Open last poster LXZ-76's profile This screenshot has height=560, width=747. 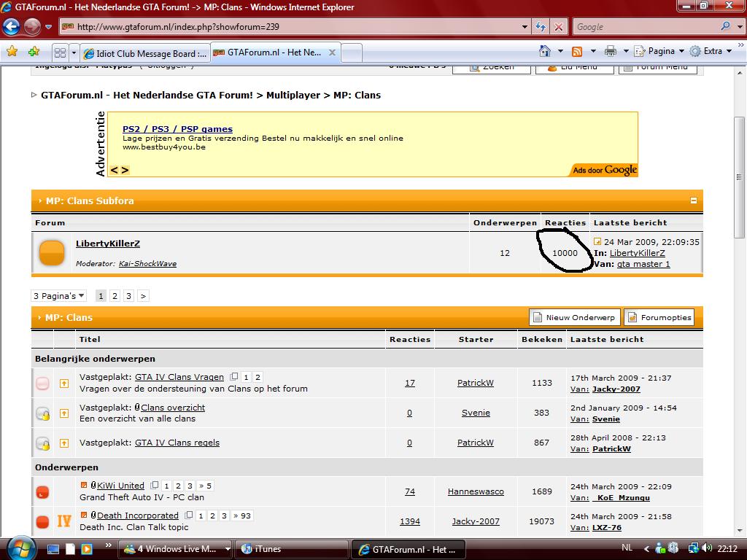point(606,528)
